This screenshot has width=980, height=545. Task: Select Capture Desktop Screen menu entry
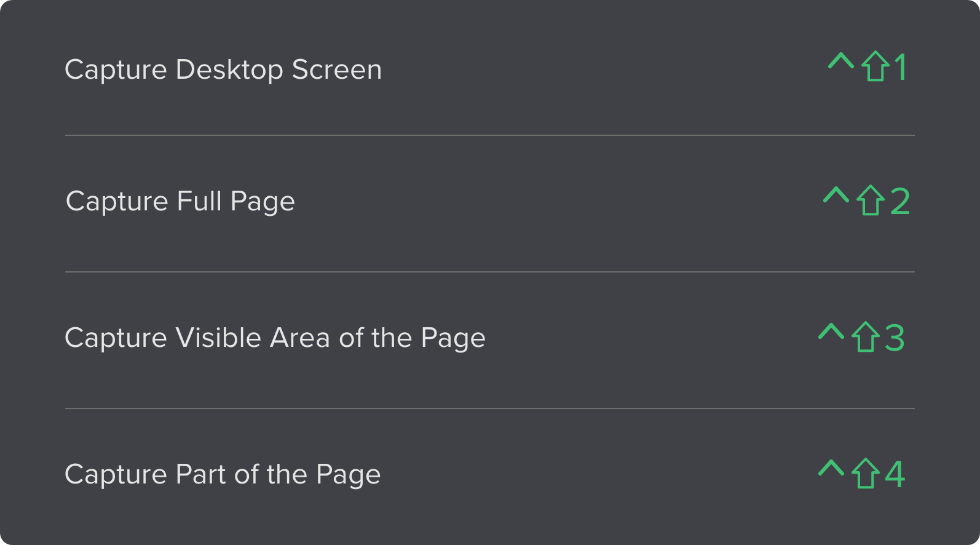point(489,68)
